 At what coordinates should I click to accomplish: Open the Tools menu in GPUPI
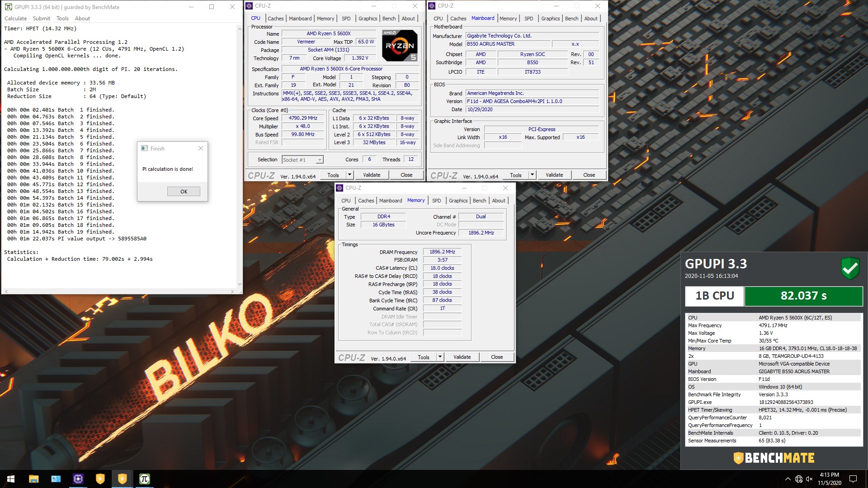coord(62,19)
